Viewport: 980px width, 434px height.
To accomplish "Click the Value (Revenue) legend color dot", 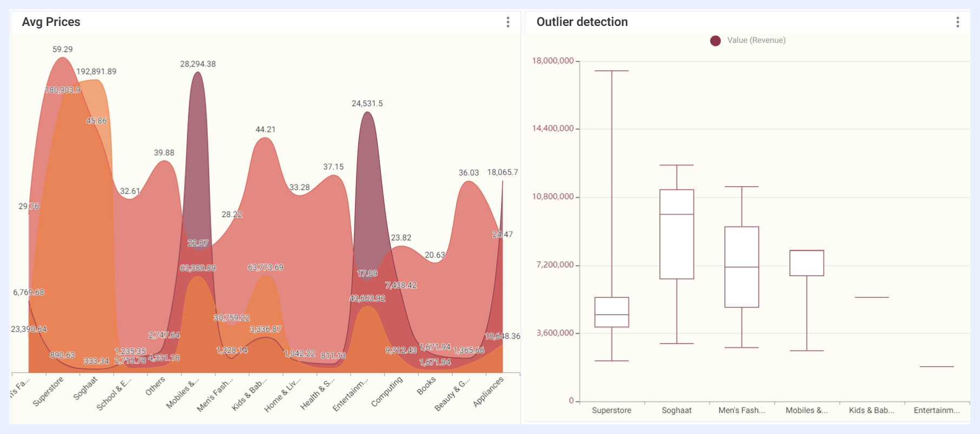I will [x=715, y=41].
